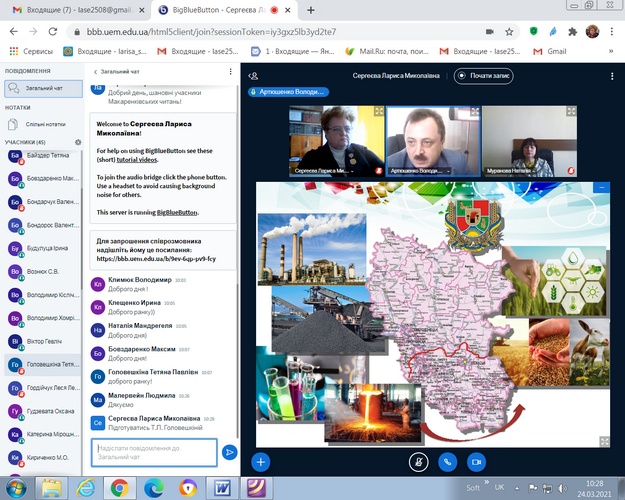Send the chat message with arrow icon
The width and height of the screenshot is (625, 500).
point(229,452)
